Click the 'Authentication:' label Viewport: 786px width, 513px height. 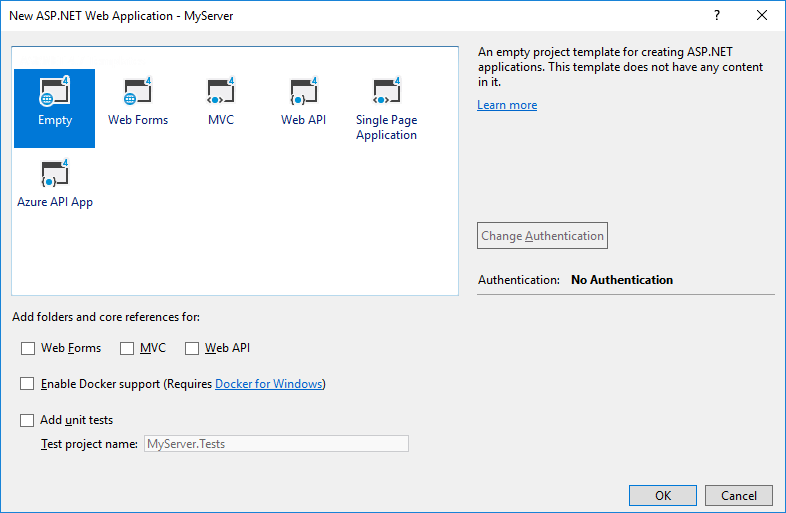519,280
